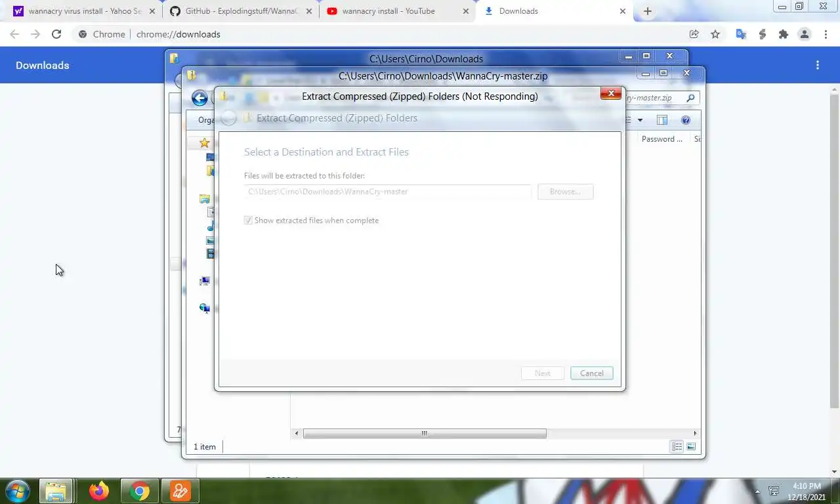Switch to the GitHub Explodingstuff tab

click(x=241, y=11)
